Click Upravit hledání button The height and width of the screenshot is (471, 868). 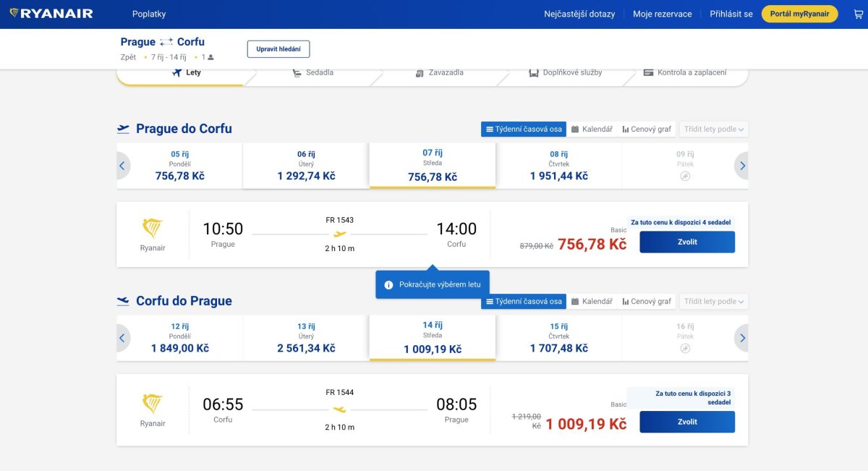click(278, 49)
